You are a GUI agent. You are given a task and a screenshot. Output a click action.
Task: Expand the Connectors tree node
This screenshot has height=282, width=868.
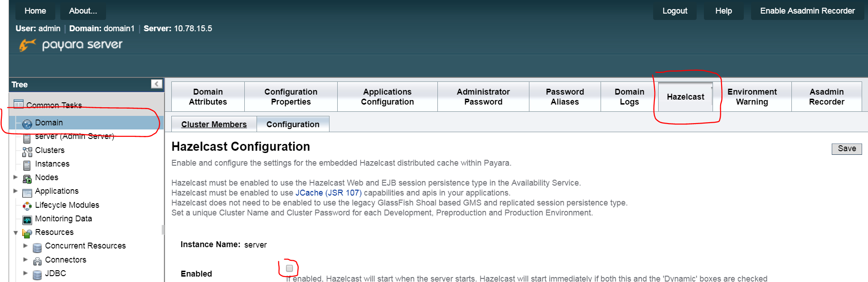point(25,259)
